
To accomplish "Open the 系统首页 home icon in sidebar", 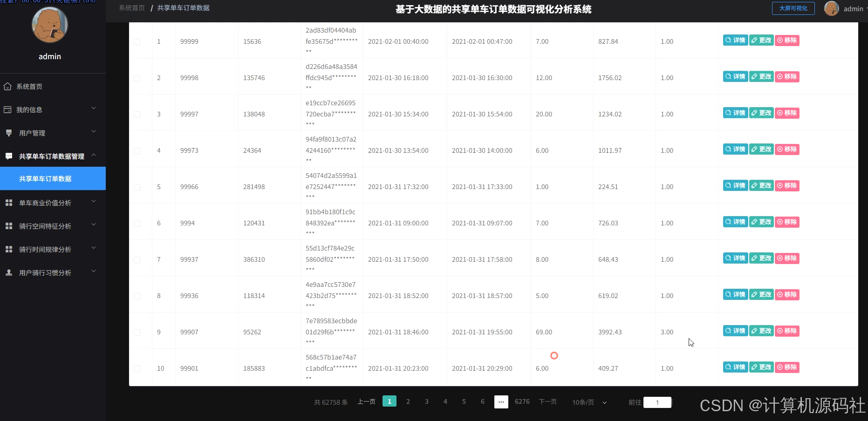I will tap(7, 87).
